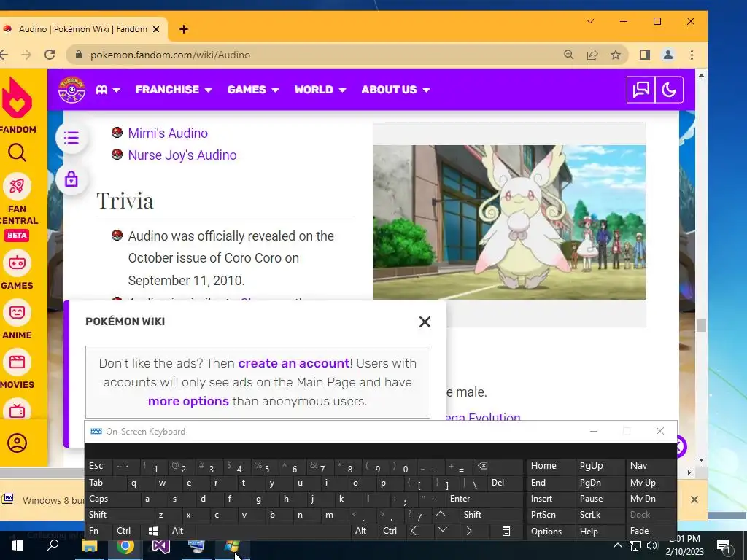
Task: Open the Chrome tab search chevron
Action: point(589,21)
